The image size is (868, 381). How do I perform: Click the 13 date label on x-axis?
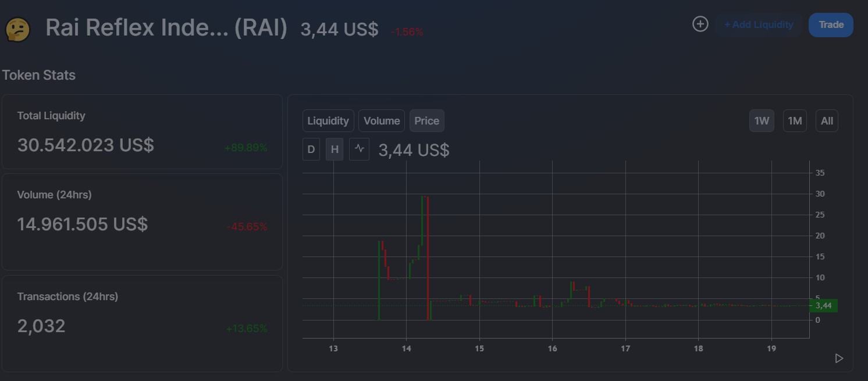click(x=333, y=348)
